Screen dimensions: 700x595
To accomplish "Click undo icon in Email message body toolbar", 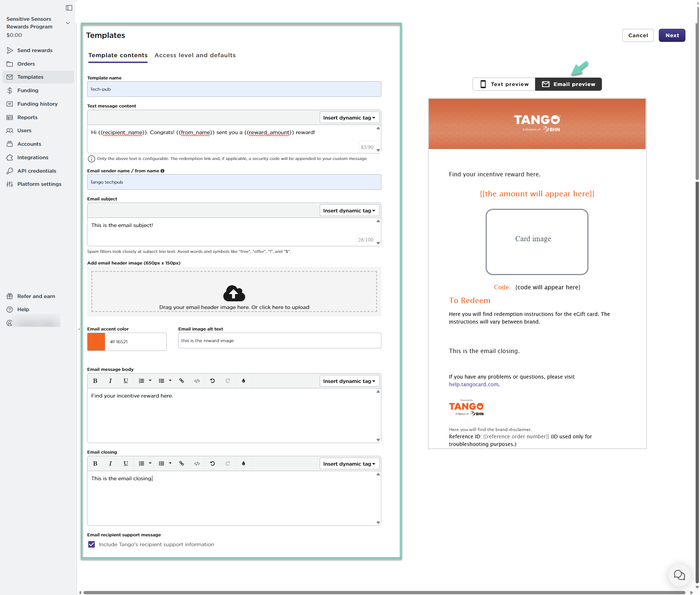I will pyautogui.click(x=213, y=381).
